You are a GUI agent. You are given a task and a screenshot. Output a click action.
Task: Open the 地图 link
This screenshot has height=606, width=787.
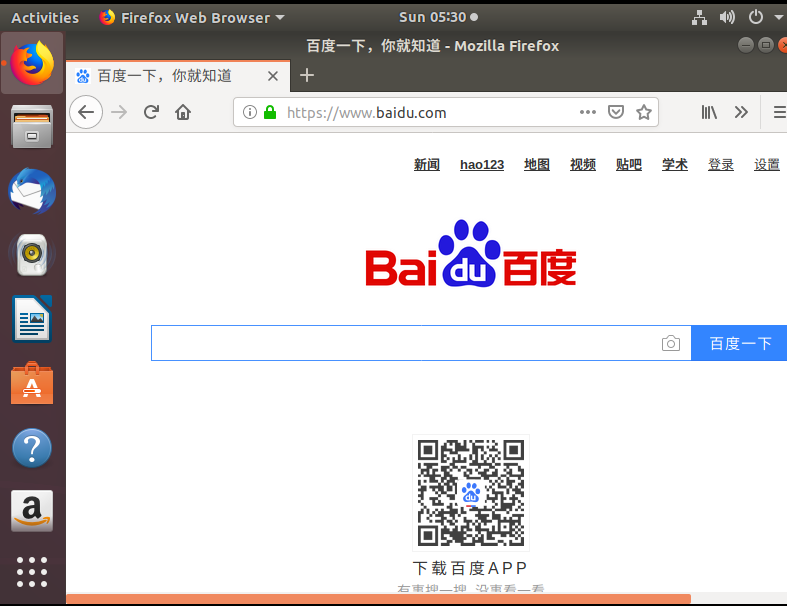(537, 165)
